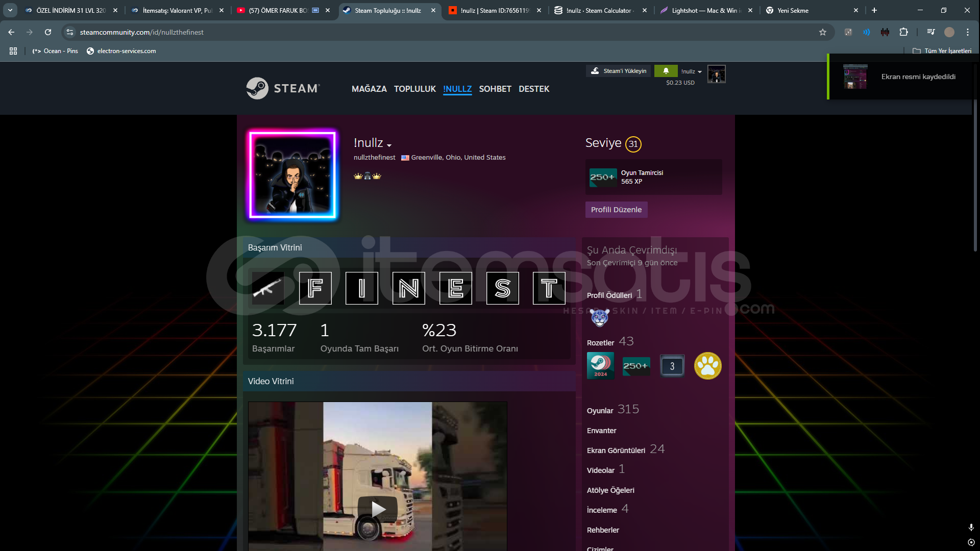Open Ekran Görüntüleri link
The image size is (980, 551).
(x=626, y=449)
